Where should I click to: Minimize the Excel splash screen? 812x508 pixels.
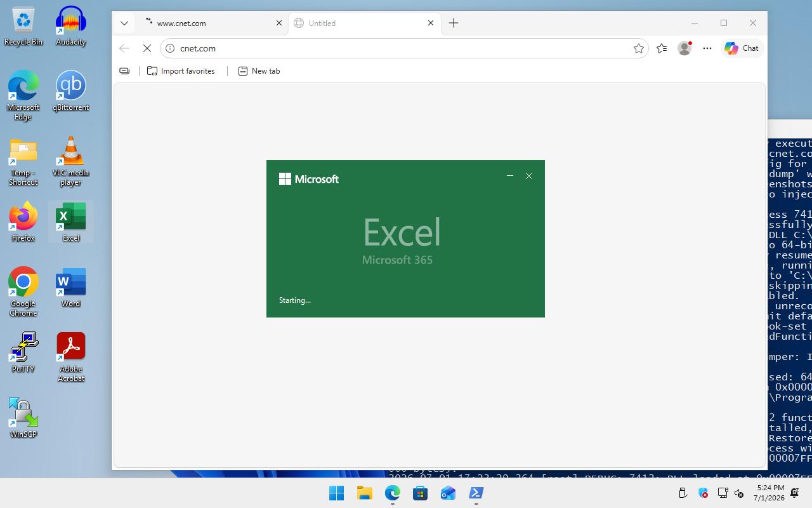(510, 176)
